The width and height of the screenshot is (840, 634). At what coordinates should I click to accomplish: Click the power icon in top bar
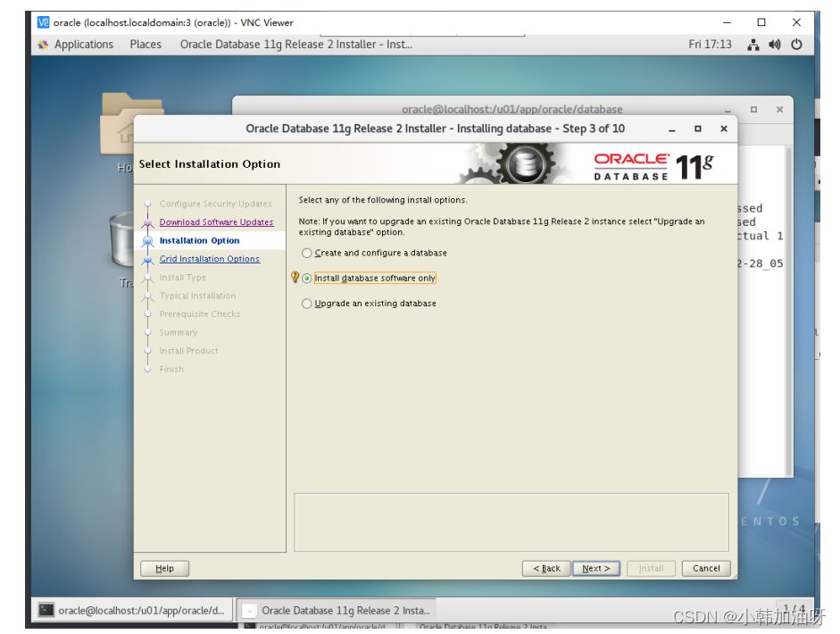pyautogui.click(x=796, y=45)
